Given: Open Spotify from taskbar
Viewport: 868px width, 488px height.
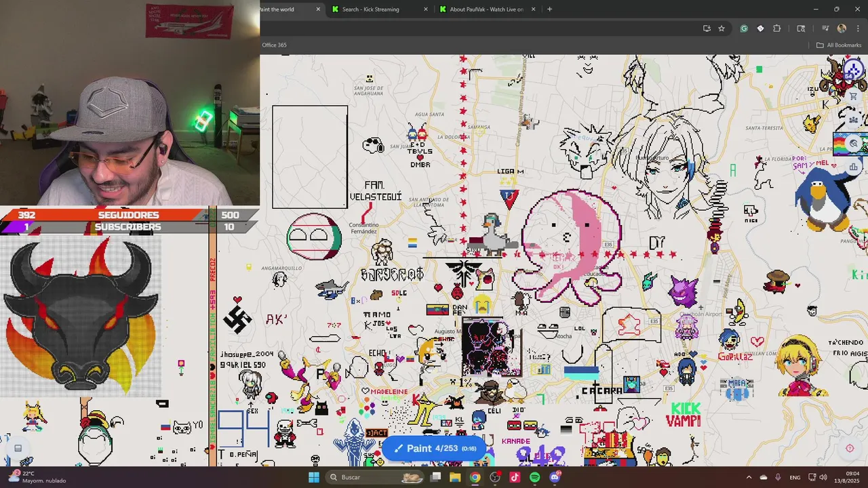Looking at the screenshot, I should point(534,477).
